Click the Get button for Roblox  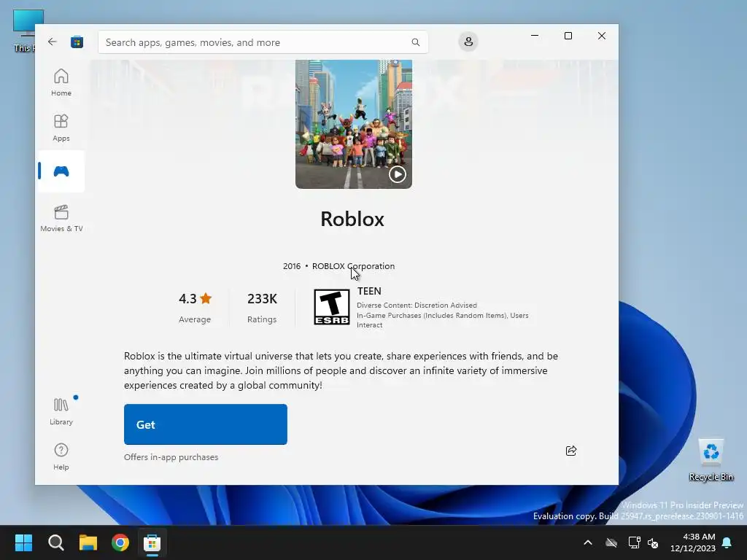(x=205, y=424)
